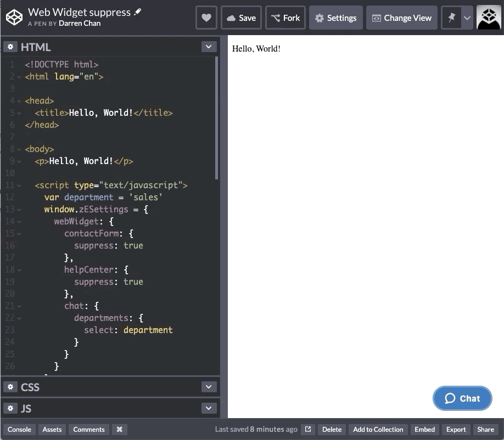Screen dimensions: 504x440
Task: Open pen Settings
Action: tap(336, 18)
